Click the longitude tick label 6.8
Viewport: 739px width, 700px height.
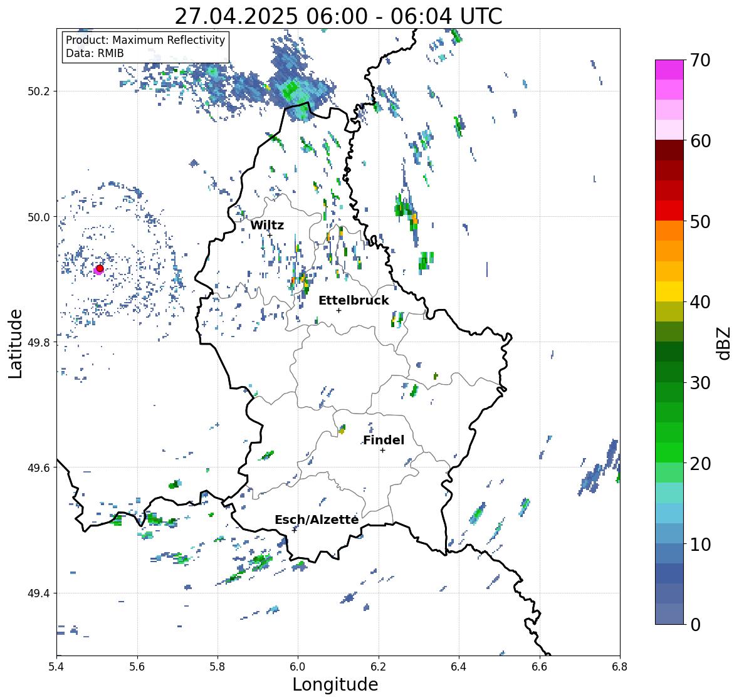click(x=620, y=666)
